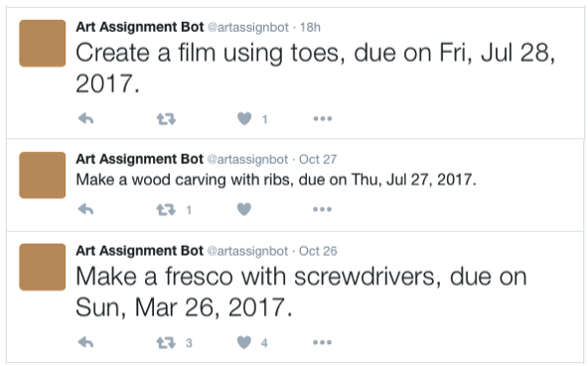
Task: Click the avatar on the toes tweet
Action: click(x=43, y=44)
